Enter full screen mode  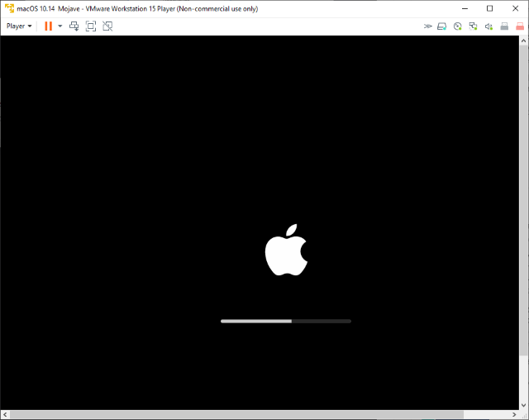91,26
